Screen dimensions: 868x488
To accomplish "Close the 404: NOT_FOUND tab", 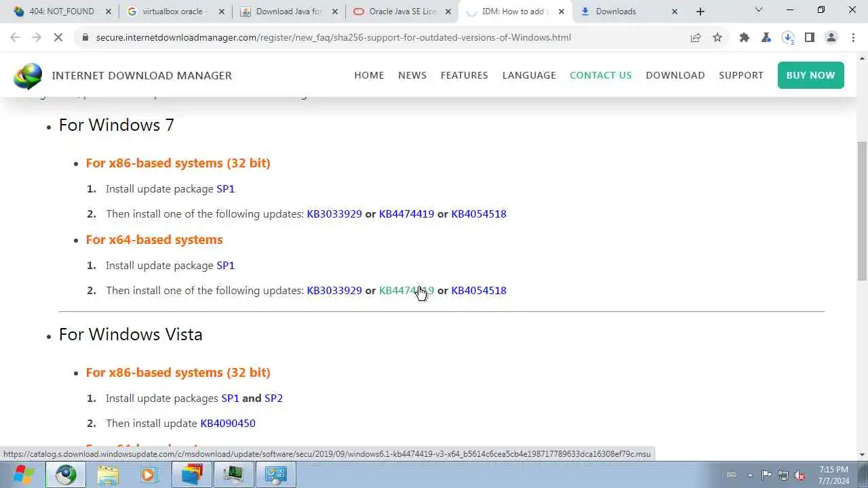I will (x=108, y=12).
